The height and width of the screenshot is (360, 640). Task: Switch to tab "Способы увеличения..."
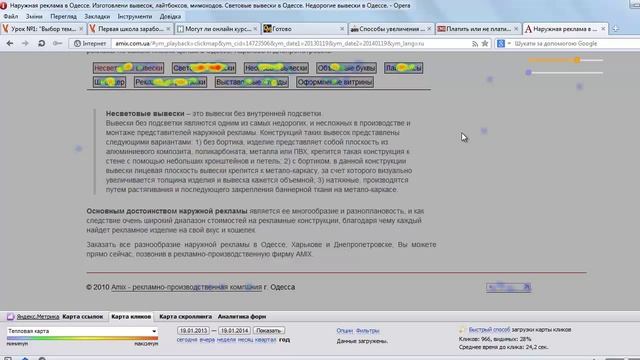pos(391,29)
